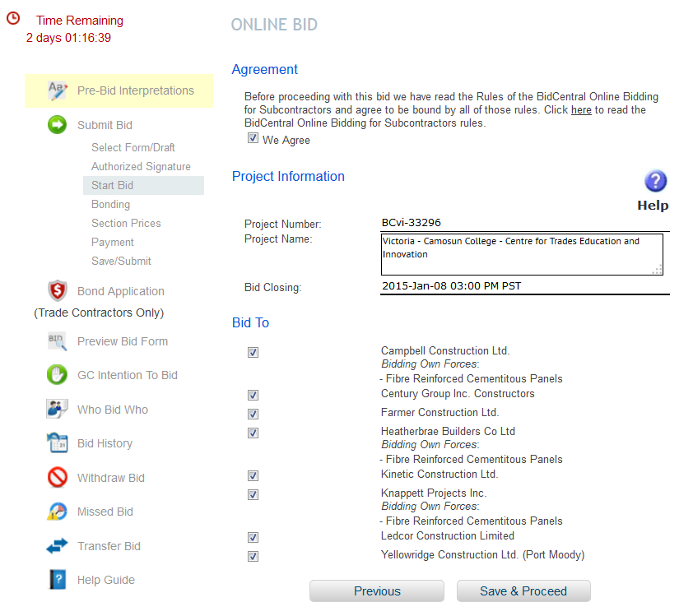Click the Pre-Bid Interpretations pencil icon

(x=58, y=90)
